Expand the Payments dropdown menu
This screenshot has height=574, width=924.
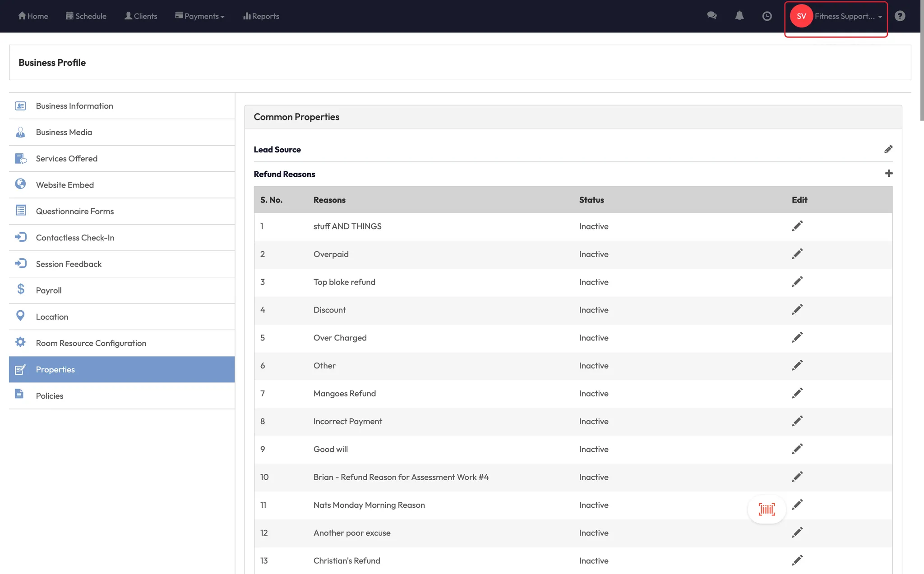pos(200,16)
